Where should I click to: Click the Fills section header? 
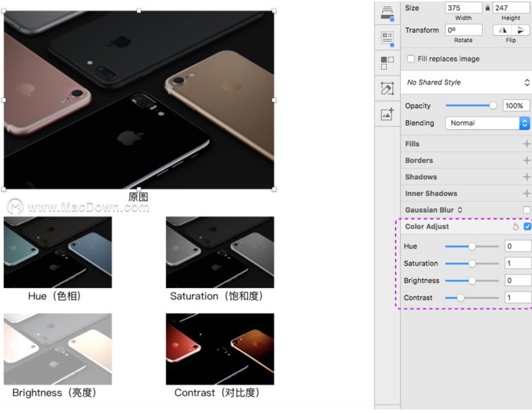coord(413,144)
